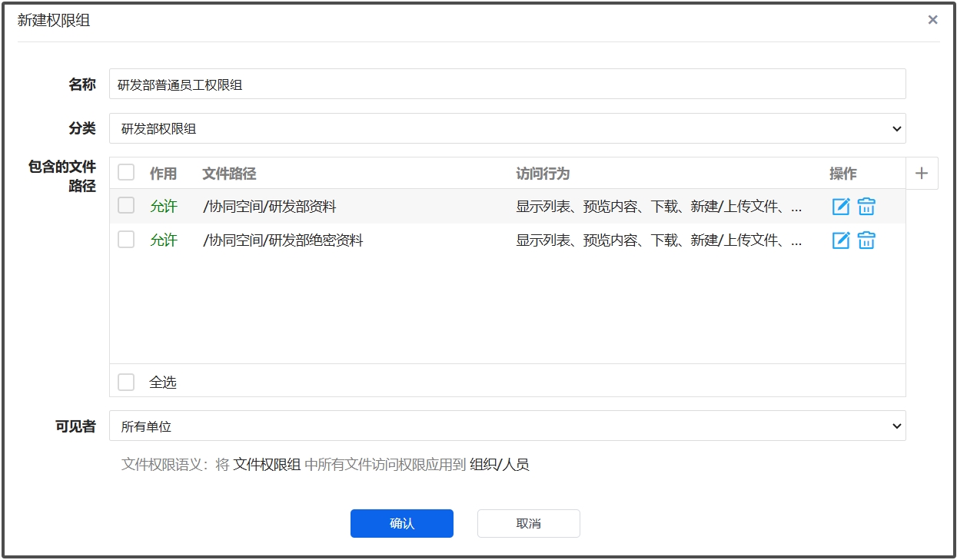Expand the 可见者 dropdown
Screen dimensions: 957x560
click(x=507, y=426)
